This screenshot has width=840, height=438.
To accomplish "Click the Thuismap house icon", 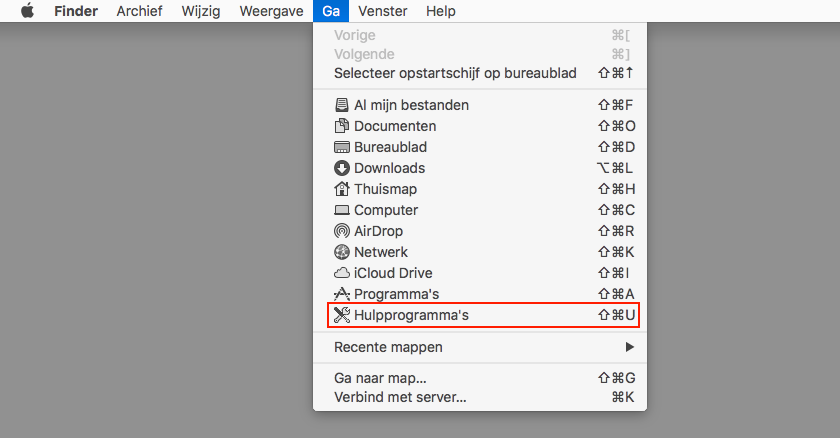I will coord(342,188).
